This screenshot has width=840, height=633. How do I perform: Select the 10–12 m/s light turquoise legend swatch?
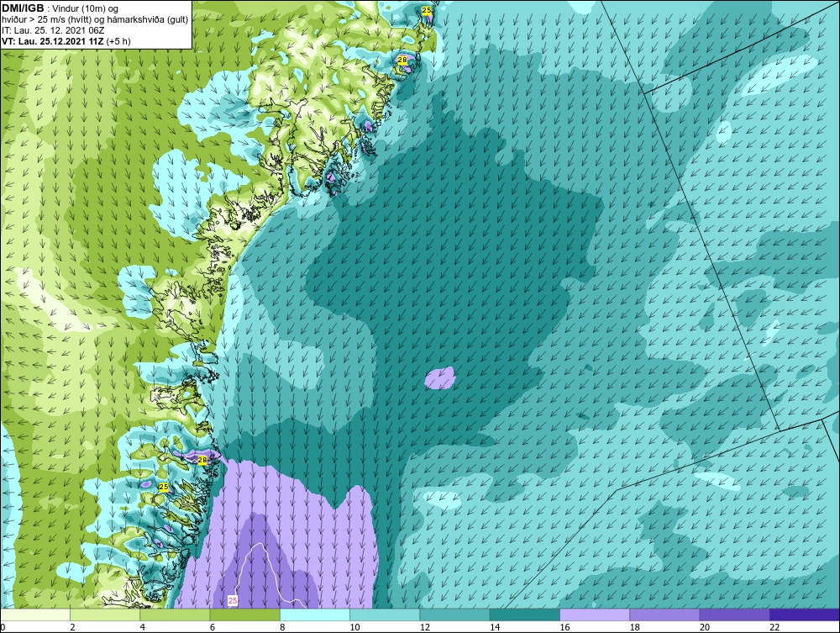pos(385,615)
